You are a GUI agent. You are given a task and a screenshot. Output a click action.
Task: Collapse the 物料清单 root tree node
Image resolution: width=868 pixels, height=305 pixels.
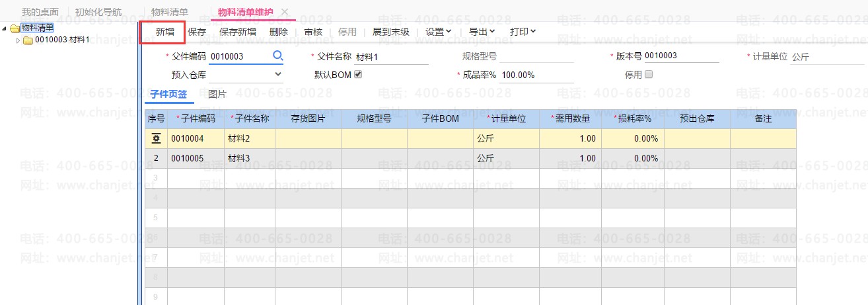pyautogui.click(x=5, y=28)
